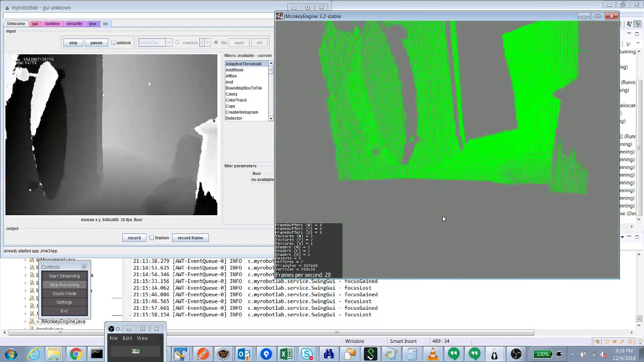Select Canny filter
Viewport: 644px width, 362px height.
point(247,94)
